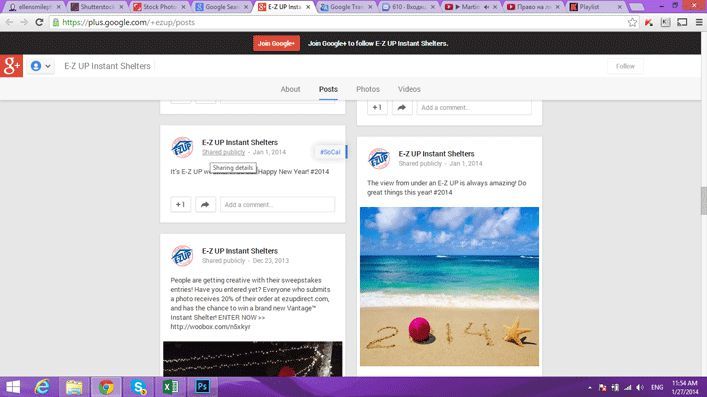Image resolution: width=707 pixels, height=397 pixels.
Task: Reload the page with refresh icon
Action: tap(39, 22)
